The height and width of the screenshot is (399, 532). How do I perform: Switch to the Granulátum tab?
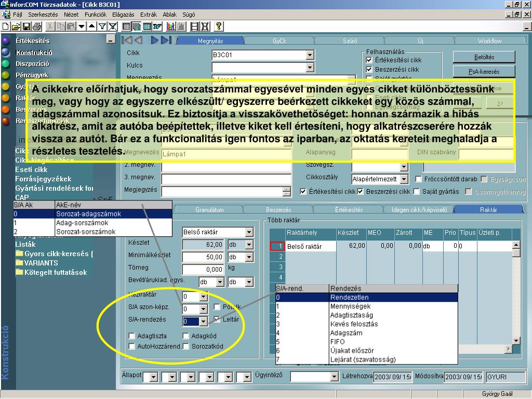click(x=209, y=210)
